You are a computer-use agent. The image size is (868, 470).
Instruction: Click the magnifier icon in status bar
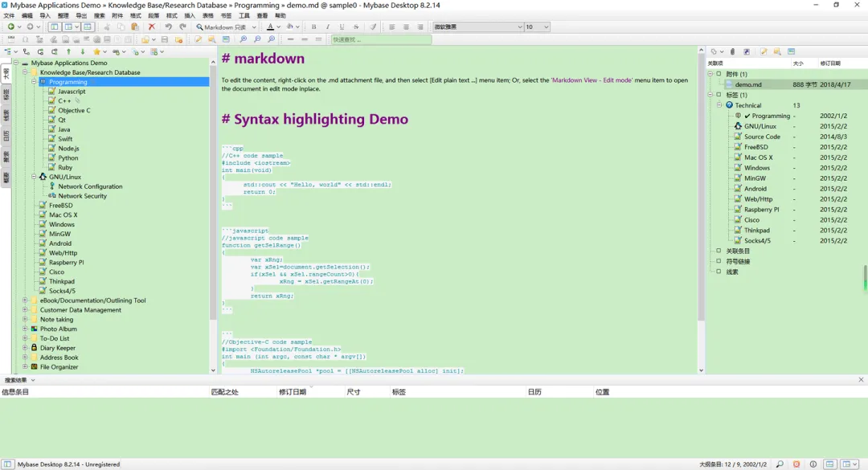[x=780, y=464]
